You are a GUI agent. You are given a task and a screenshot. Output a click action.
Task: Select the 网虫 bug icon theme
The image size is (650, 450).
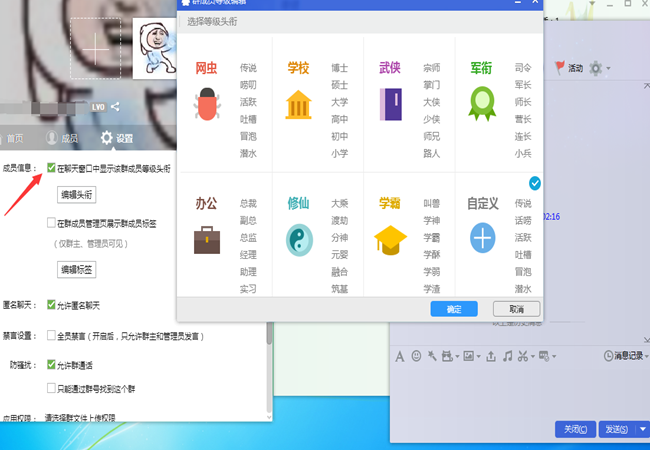click(207, 104)
